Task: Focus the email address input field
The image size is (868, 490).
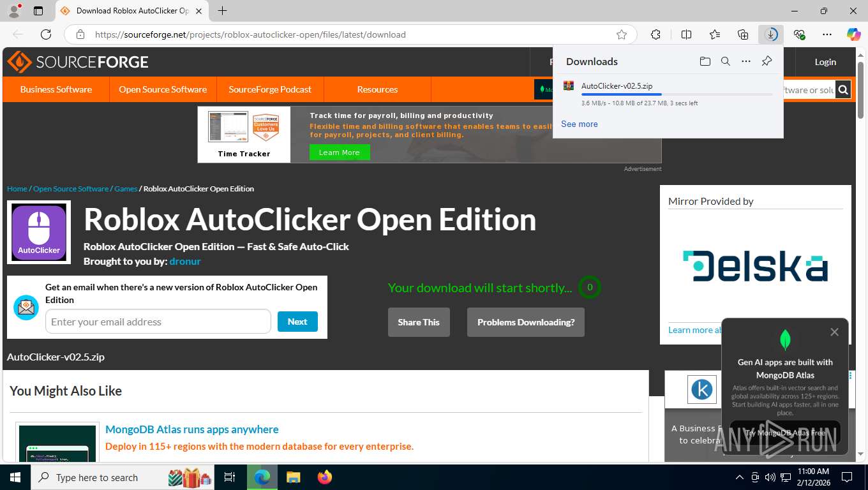Action: pyautogui.click(x=158, y=322)
